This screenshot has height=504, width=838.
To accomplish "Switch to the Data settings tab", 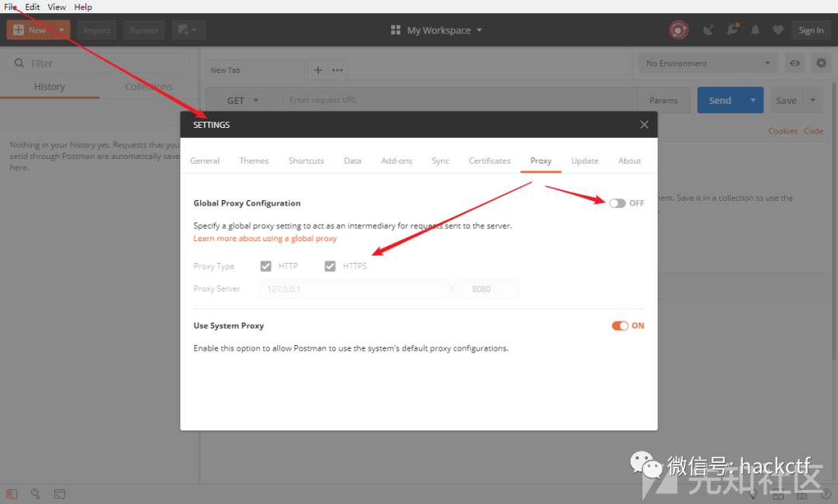I will (x=352, y=161).
